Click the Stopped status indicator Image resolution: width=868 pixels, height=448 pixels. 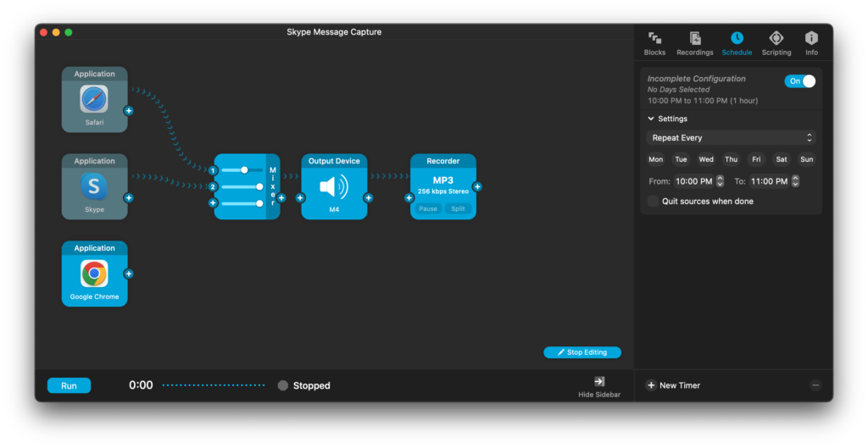283,385
